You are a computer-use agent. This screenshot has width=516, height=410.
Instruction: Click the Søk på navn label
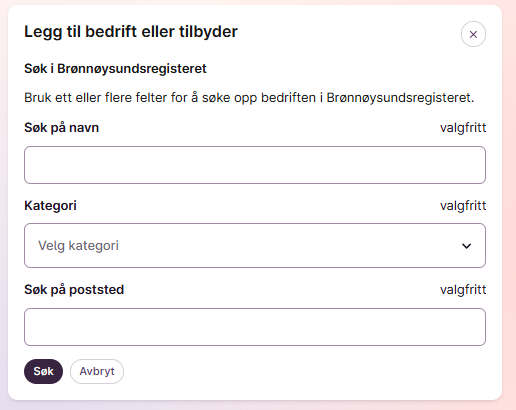(62, 128)
